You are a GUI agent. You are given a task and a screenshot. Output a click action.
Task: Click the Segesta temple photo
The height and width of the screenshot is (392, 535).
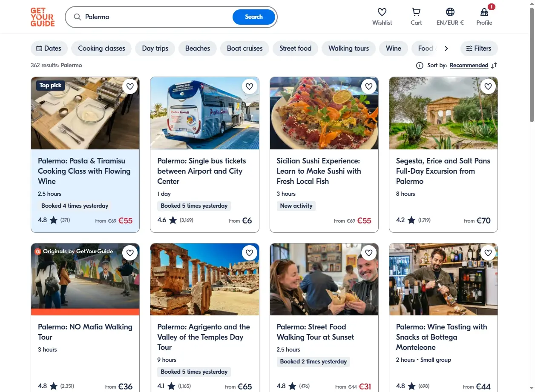[443, 113]
